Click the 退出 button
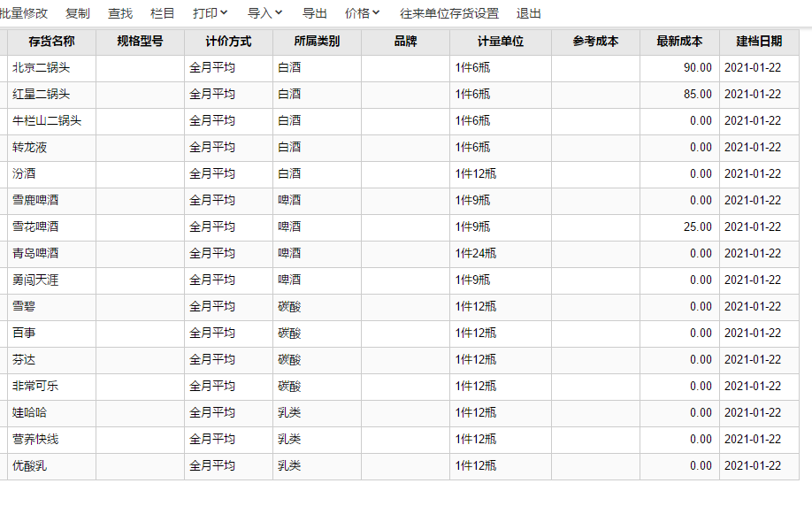The width and height of the screenshot is (812, 514). (x=529, y=13)
